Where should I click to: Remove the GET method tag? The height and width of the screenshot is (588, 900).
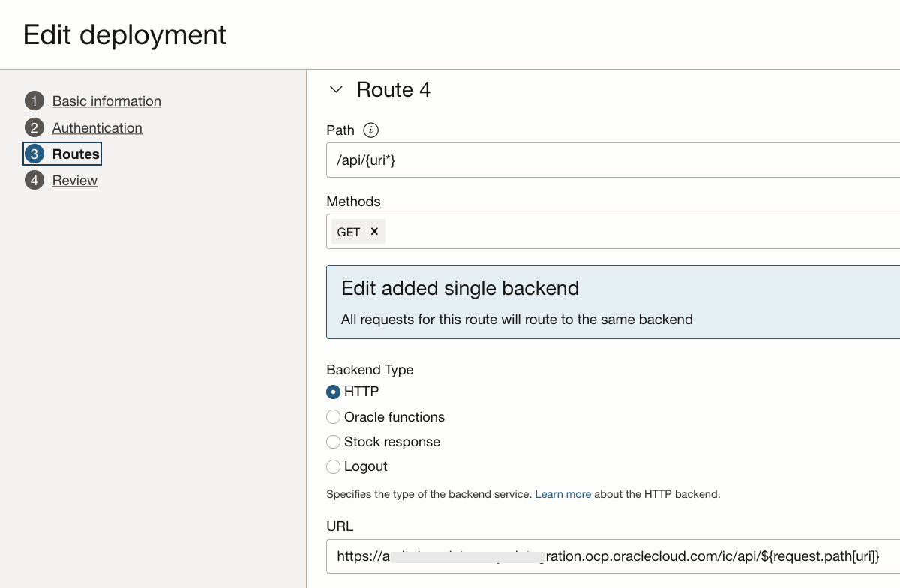[374, 232]
